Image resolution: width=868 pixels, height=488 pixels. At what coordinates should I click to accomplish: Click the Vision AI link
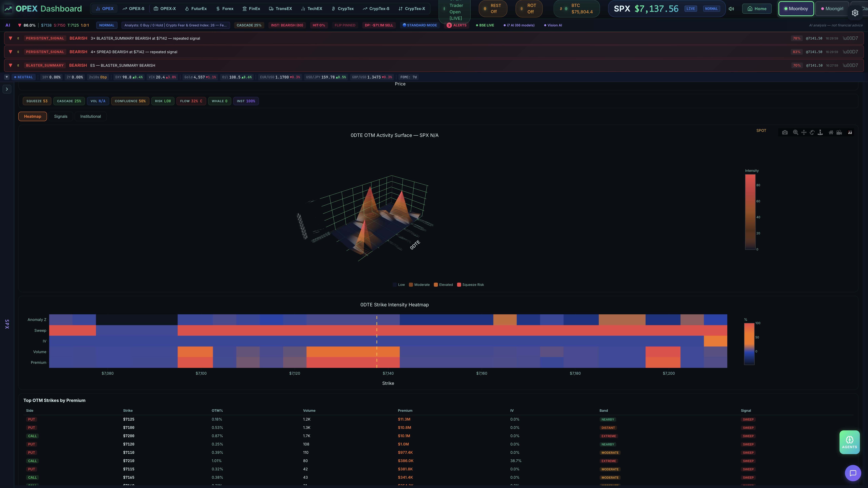click(553, 25)
